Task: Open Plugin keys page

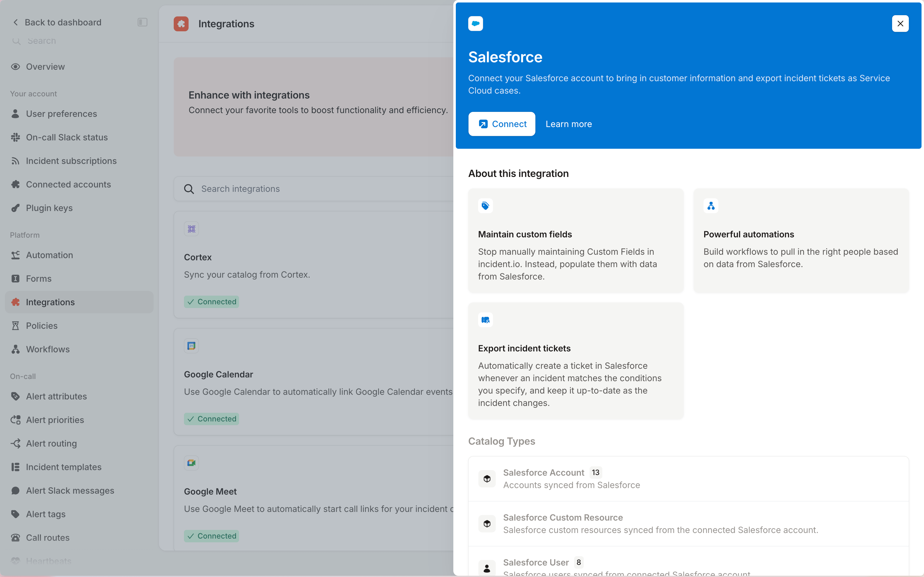Action: (79, 208)
